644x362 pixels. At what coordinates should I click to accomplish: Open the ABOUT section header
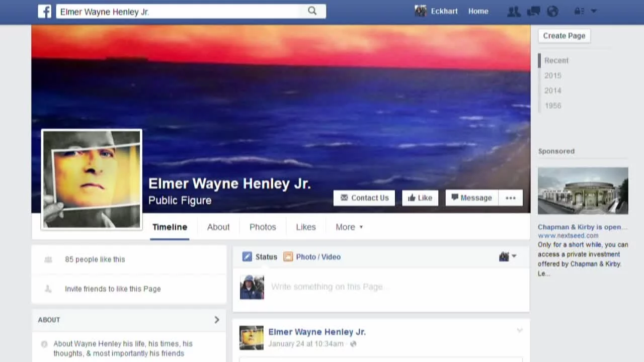coord(129,320)
